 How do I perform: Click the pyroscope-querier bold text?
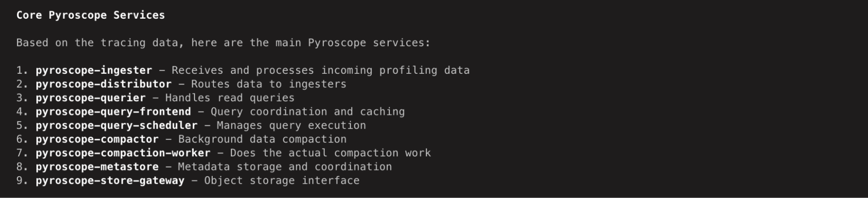[x=91, y=98]
